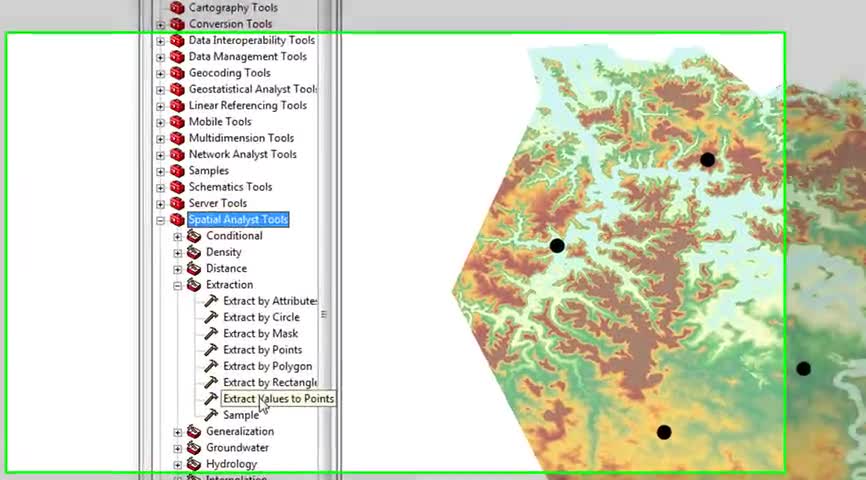This screenshot has height=480, width=866.
Task: Expand the Groundwater toolset
Action: pos(177,449)
